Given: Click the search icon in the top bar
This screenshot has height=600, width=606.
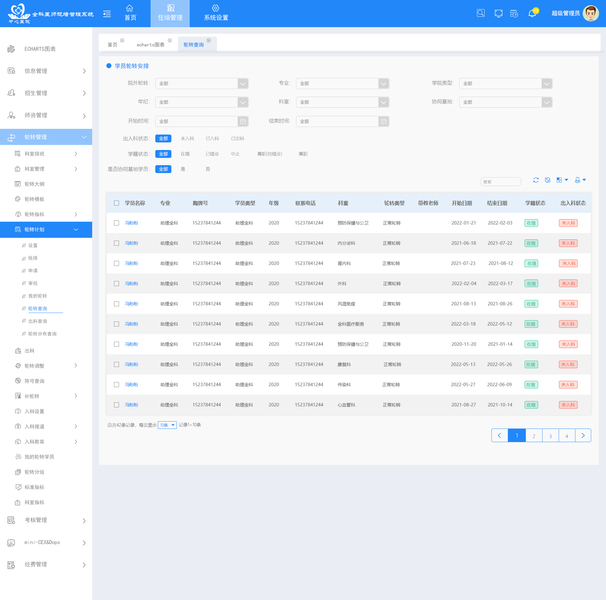Looking at the screenshot, I should [x=481, y=13].
